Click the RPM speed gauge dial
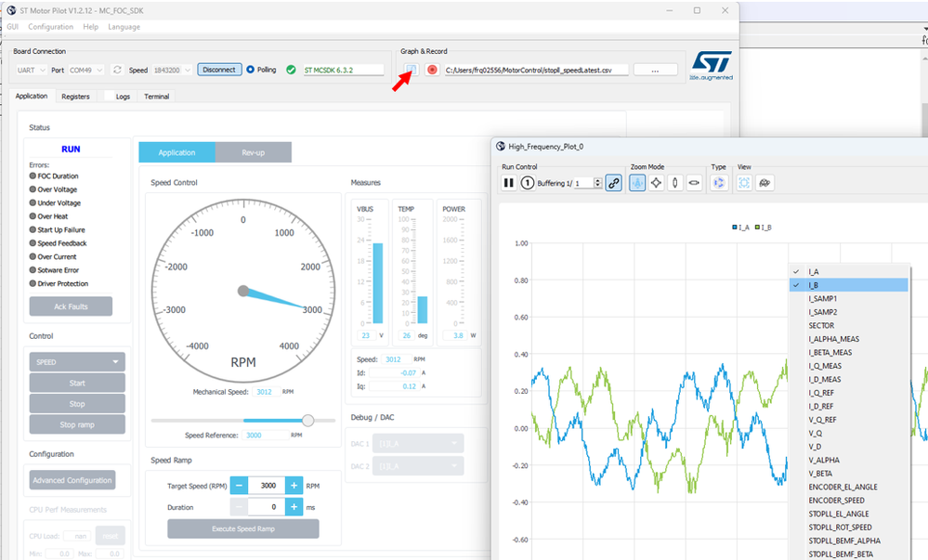The height and width of the screenshot is (560, 928). coord(243,291)
